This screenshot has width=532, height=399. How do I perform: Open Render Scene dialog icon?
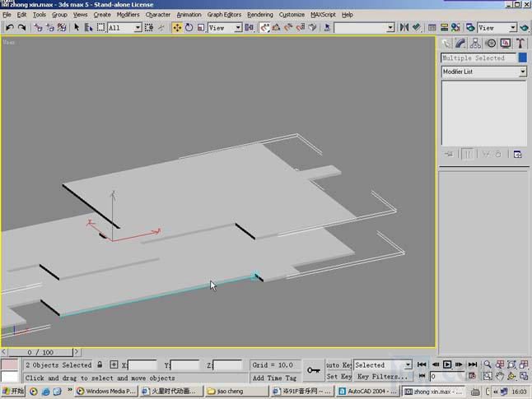(470, 27)
